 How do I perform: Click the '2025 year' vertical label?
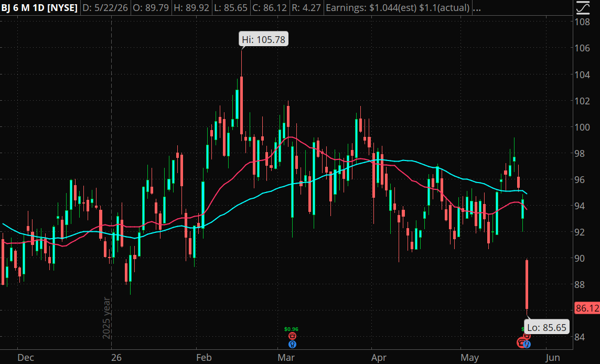[x=106, y=318]
